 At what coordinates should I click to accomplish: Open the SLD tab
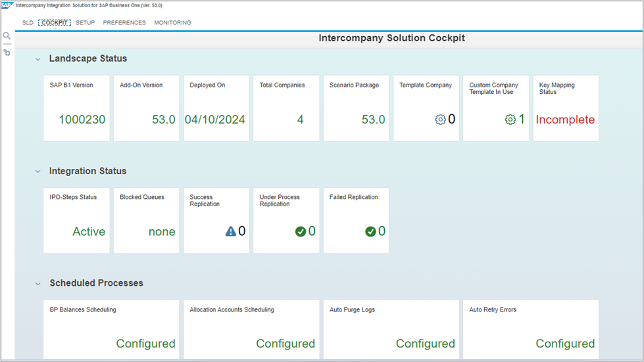tap(28, 23)
